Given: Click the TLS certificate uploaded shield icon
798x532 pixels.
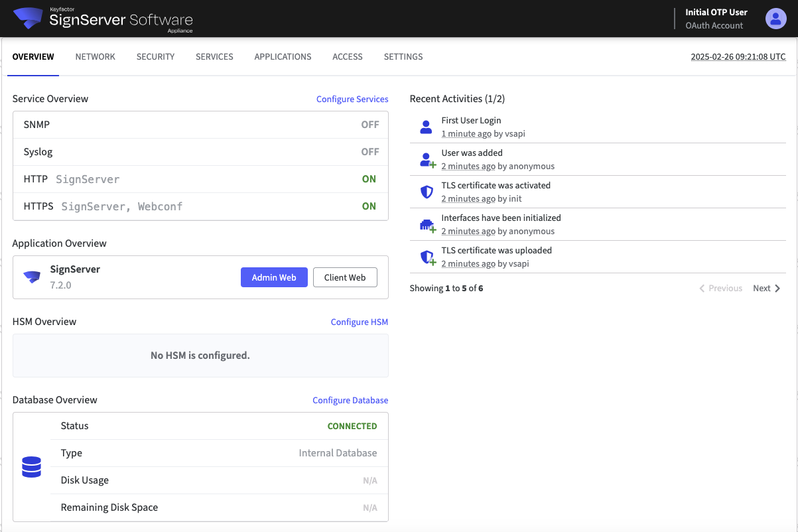Looking at the screenshot, I should coord(427,257).
